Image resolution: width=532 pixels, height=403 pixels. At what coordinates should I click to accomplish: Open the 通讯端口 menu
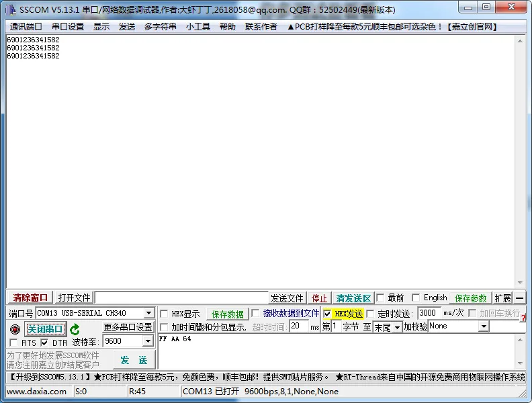click(x=26, y=27)
